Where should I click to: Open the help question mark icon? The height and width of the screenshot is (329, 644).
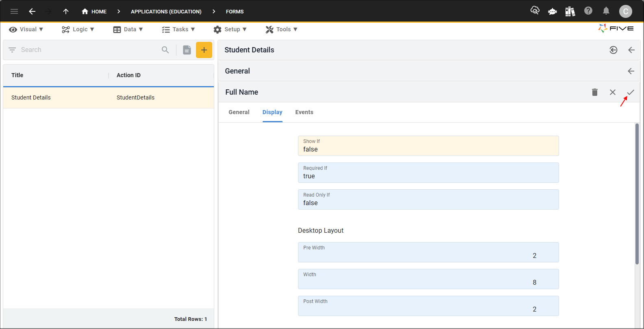[x=588, y=11]
